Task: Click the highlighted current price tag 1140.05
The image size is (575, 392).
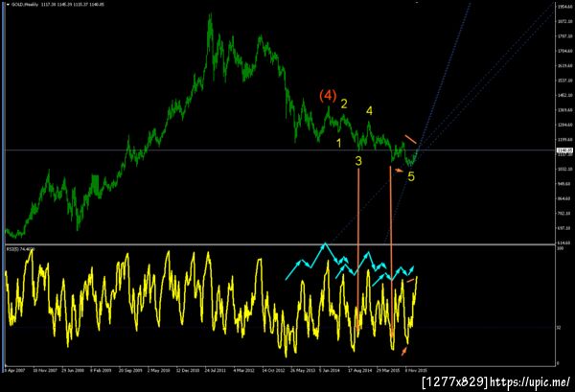Action: coord(564,150)
